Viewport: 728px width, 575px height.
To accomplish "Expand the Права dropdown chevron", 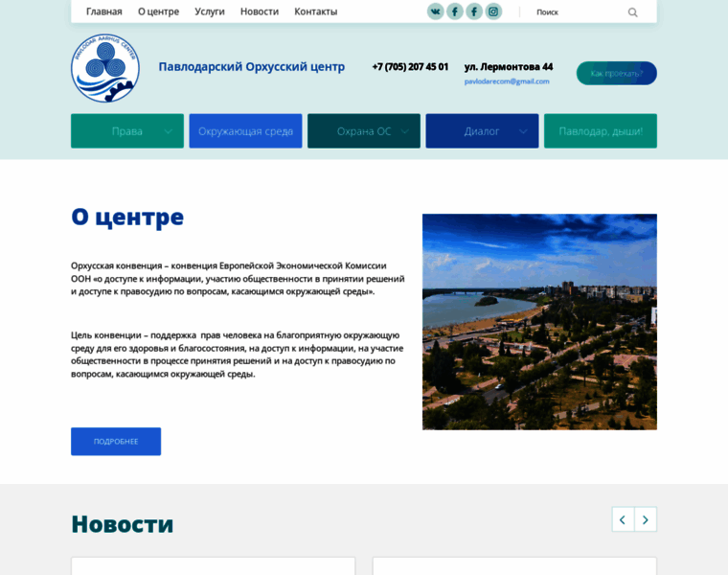I will 169,131.
